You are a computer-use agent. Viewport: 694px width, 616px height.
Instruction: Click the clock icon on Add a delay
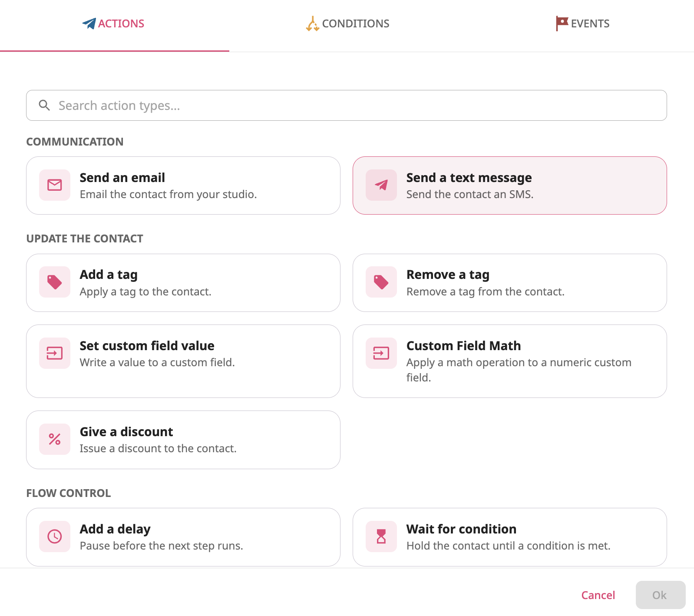point(55,537)
